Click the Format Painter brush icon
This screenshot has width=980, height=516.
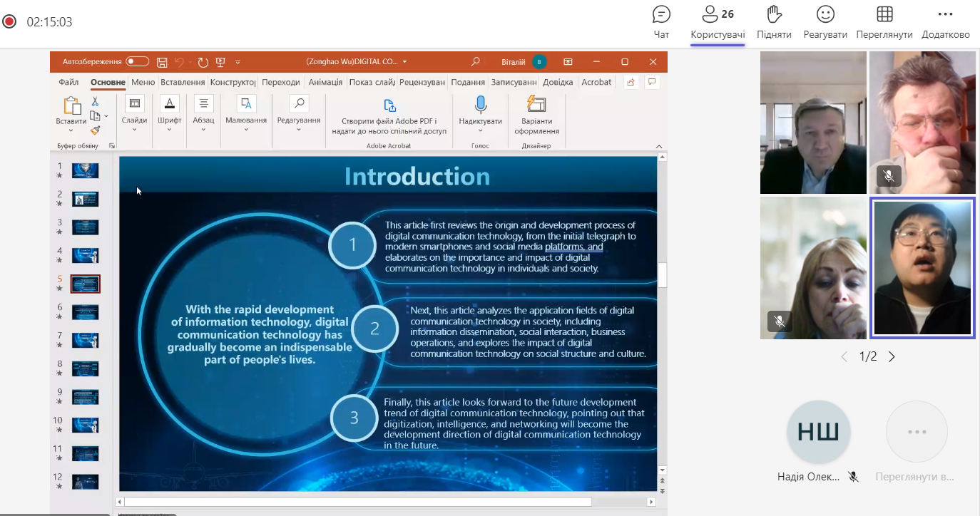95,130
